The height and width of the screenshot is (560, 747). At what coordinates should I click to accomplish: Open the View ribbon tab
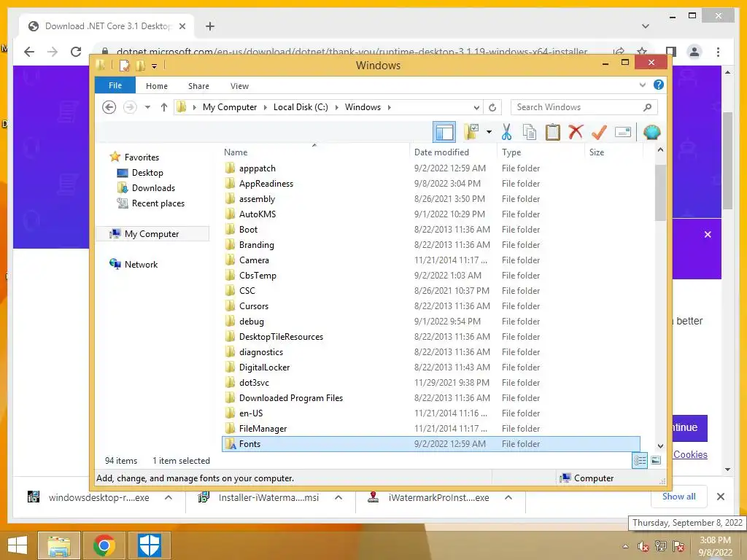click(x=239, y=86)
